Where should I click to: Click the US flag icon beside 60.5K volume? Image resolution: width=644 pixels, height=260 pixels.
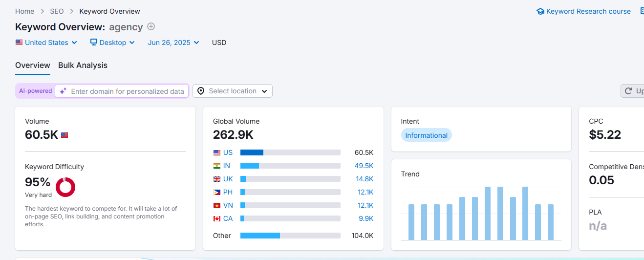tap(64, 135)
